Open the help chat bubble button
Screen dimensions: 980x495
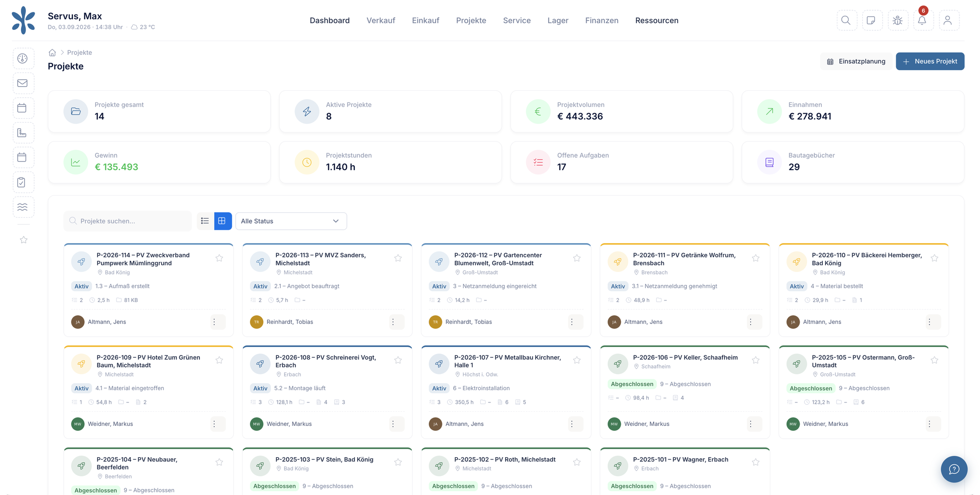tap(954, 469)
